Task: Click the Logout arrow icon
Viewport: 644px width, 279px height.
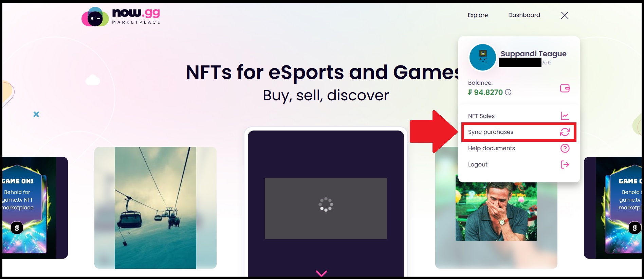Action: (565, 164)
